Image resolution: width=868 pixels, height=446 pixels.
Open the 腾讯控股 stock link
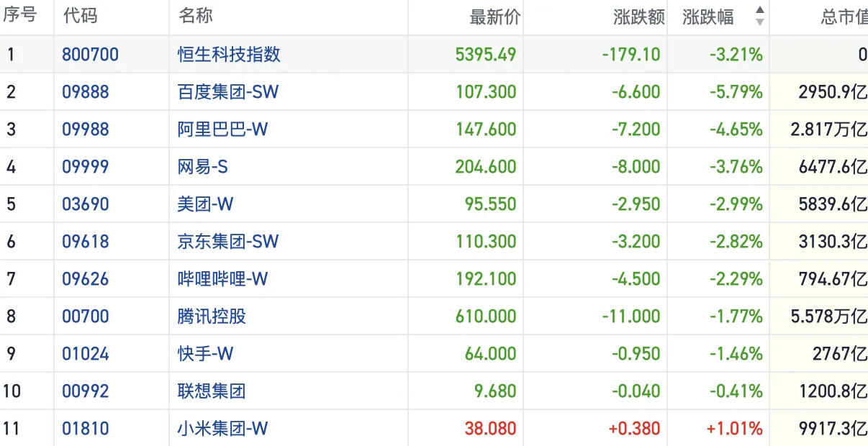(212, 317)
